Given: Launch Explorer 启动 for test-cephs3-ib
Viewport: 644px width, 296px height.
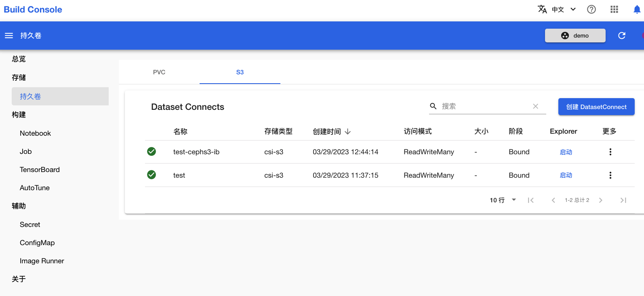Looking at the screenshot, I should point(566,152).
